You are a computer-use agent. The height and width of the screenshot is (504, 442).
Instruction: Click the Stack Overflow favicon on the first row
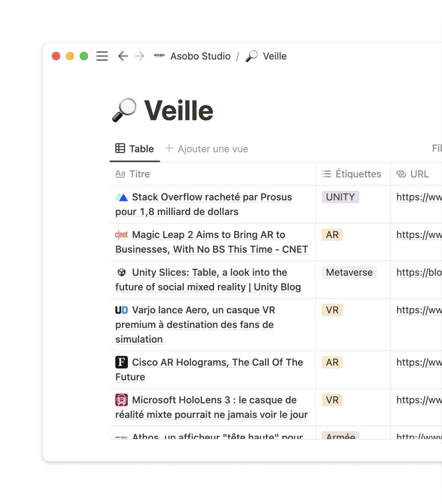(121, 196)
